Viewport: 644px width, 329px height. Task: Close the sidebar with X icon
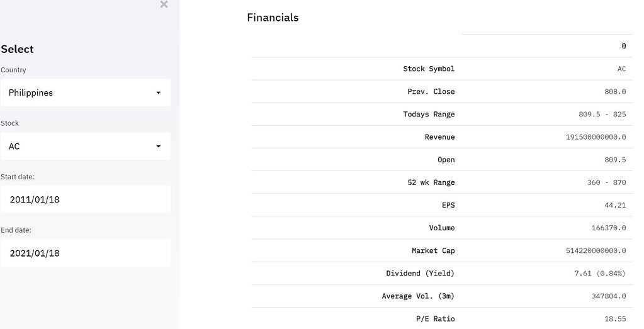point(164,5)
